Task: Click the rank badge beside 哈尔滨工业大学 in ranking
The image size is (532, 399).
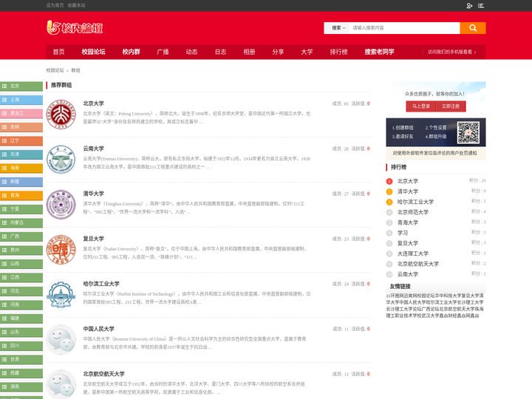Action: coord(389,202)
